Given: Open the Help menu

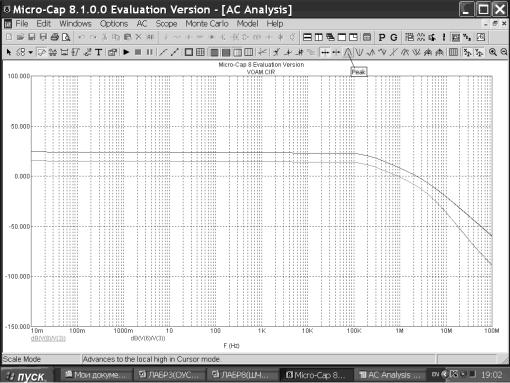Looking at the screenshot, I should coord(275,24).
